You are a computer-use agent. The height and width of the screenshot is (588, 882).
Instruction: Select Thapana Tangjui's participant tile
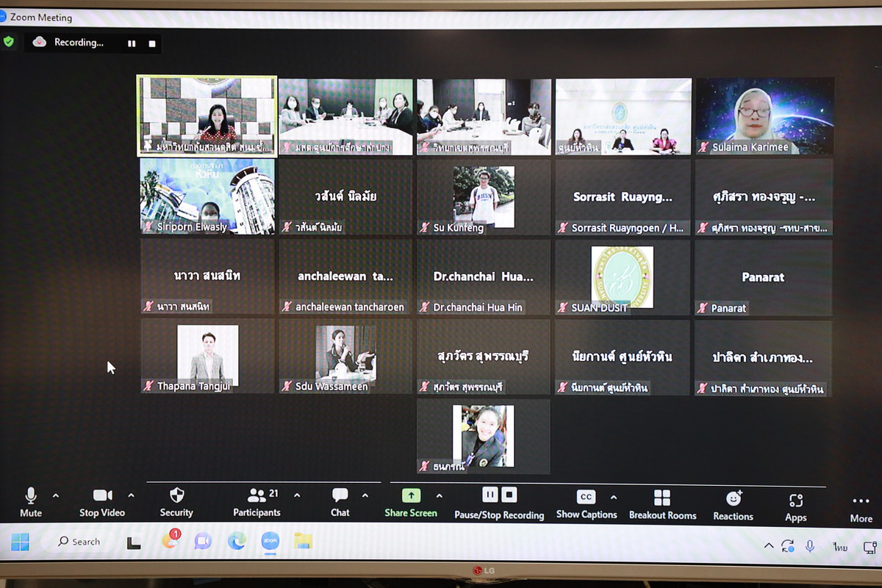[x=208, y=356]
